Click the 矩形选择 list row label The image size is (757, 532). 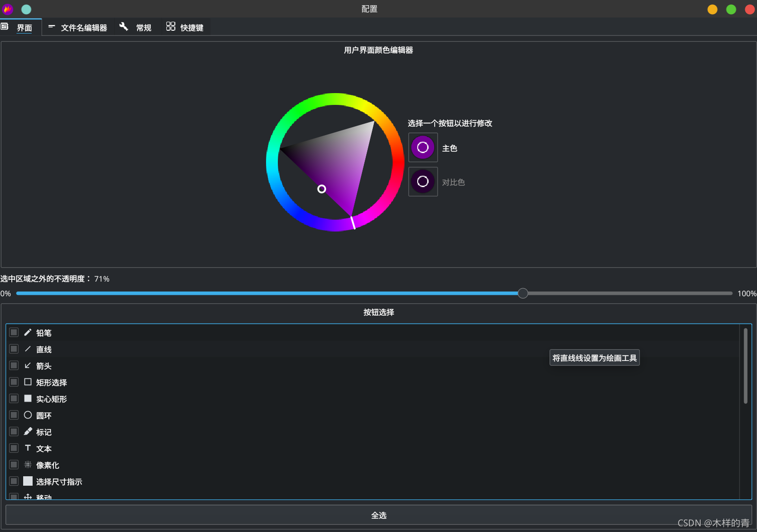(52, 383)
